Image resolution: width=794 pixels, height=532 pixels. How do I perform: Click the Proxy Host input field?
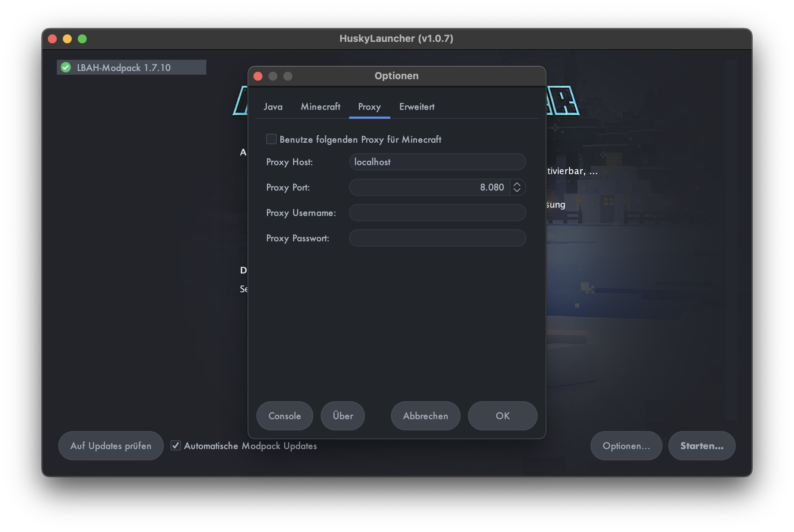click(x=437, y=162)
